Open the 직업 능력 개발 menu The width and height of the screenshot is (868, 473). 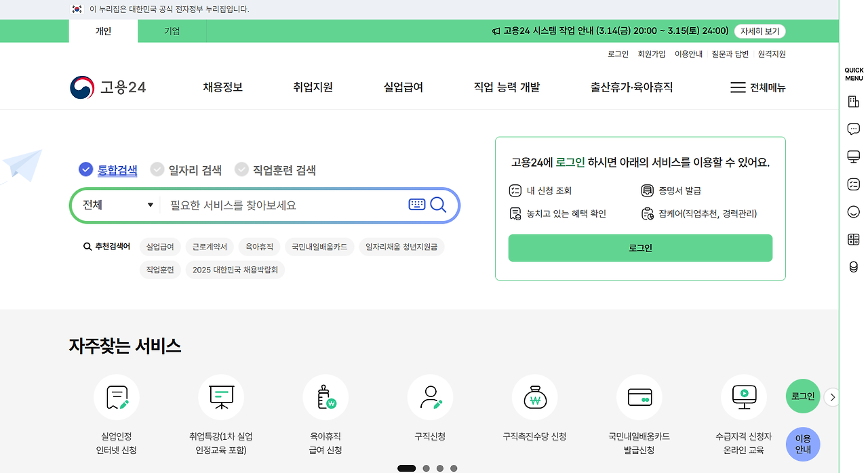(507, 87)
